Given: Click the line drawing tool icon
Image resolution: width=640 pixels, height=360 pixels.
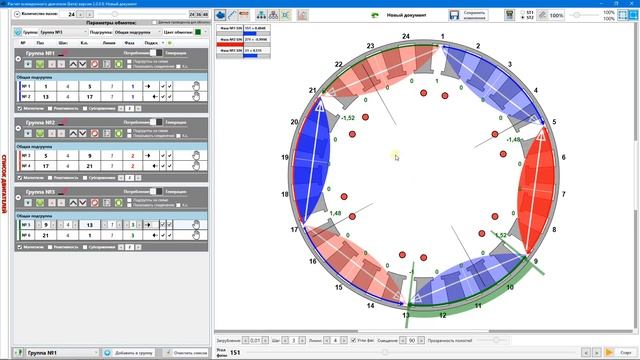Looking at the screenshot, I should tap(232, 15).
